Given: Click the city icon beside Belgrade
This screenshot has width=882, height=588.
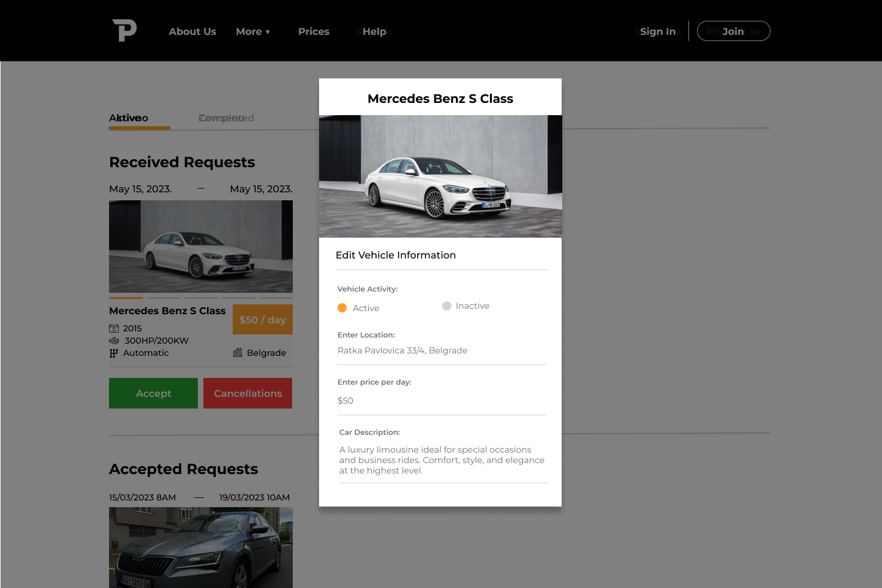Looking at the screenshot, I should point(238,352).
